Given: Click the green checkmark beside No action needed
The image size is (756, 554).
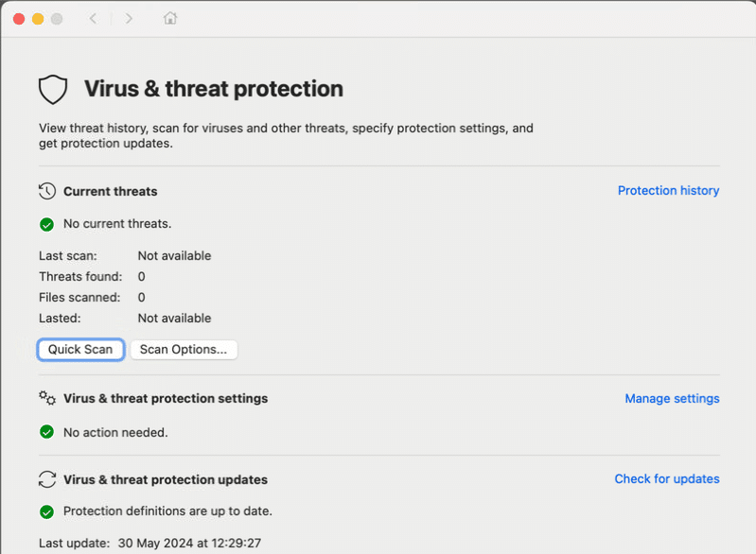Looking at the screenshot, I should pos(46,432).
